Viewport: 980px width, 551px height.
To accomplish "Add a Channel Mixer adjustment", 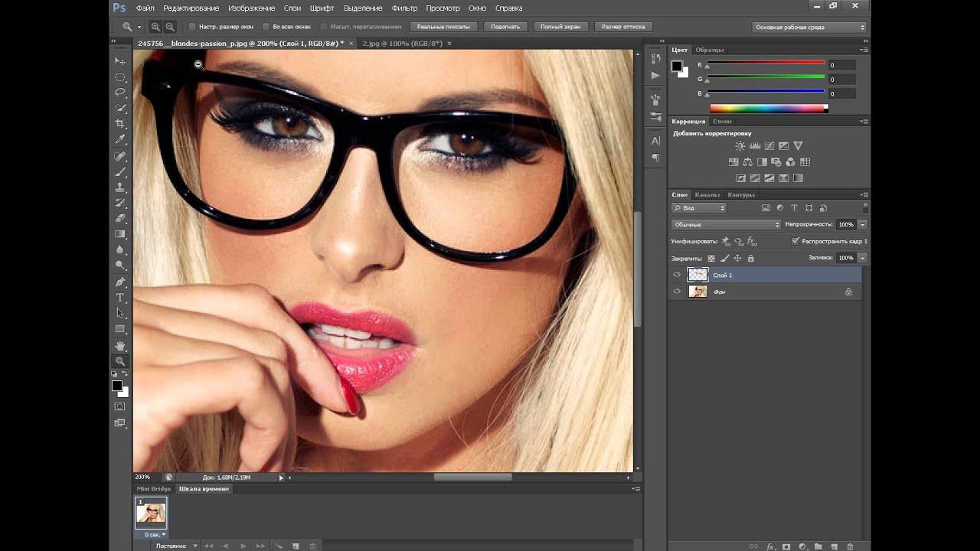I will tap(791, 162).
